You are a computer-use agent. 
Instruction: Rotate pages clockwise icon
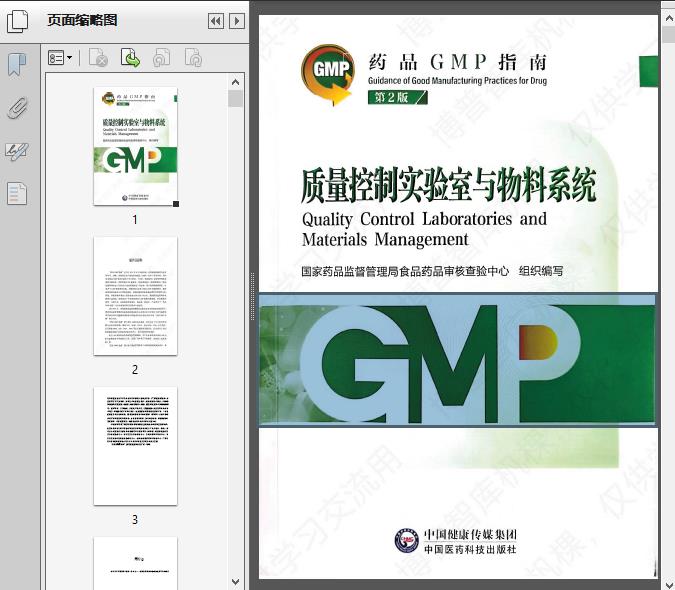pyautogui.click(x=193, y=58)
